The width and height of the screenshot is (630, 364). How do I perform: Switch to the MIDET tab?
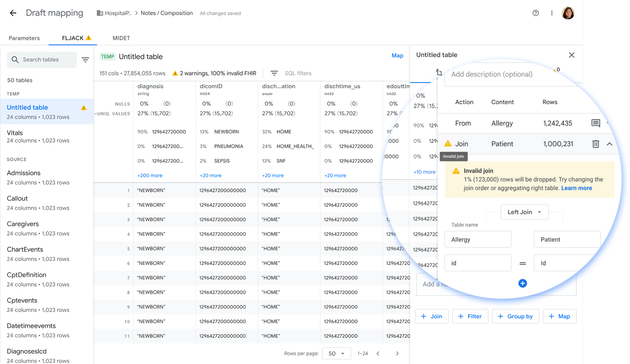tap(121, 38)
